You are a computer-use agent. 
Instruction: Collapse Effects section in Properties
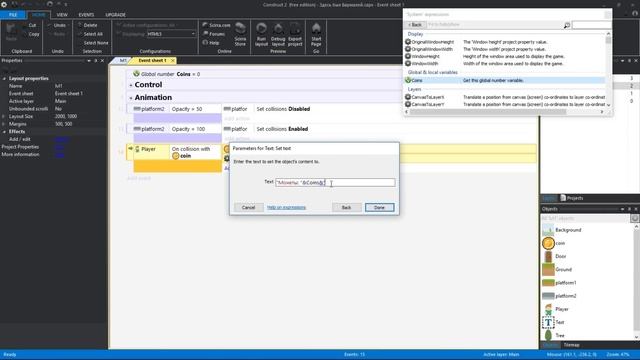tap(4, 132)
